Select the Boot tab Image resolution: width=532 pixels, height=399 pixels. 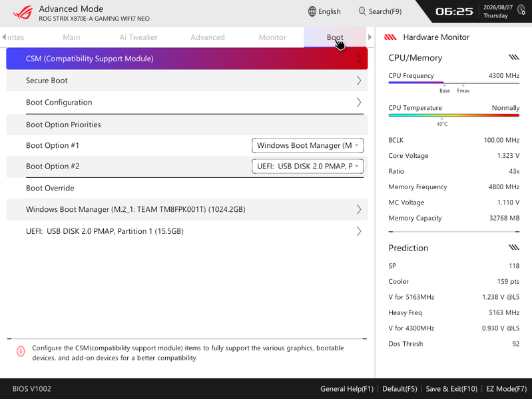click(335, 37)
